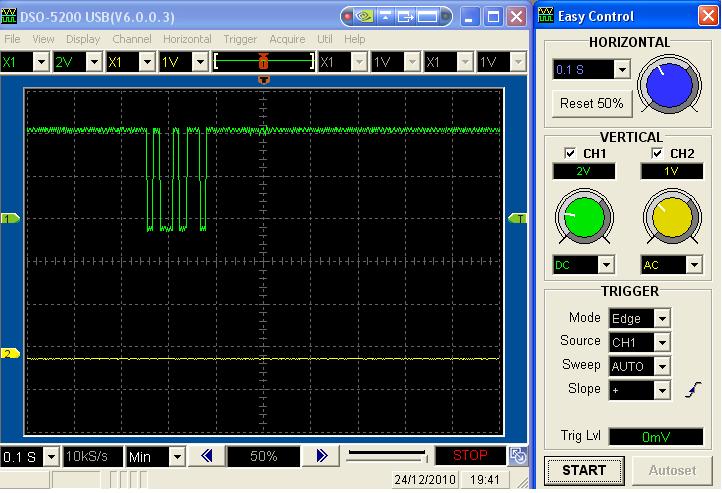The image size is (722, 493).
Task: Open the Trigger menu in menu bar
Action: [x=240, y=39]
